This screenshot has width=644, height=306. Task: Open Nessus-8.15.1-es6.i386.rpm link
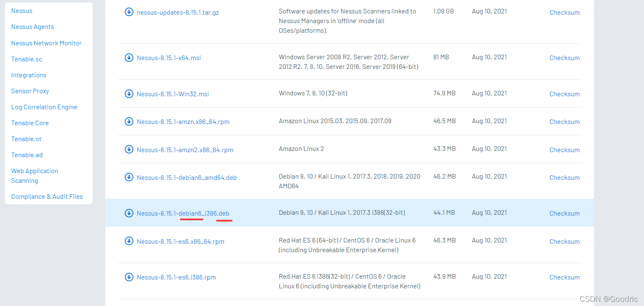[x=176, y=277]
